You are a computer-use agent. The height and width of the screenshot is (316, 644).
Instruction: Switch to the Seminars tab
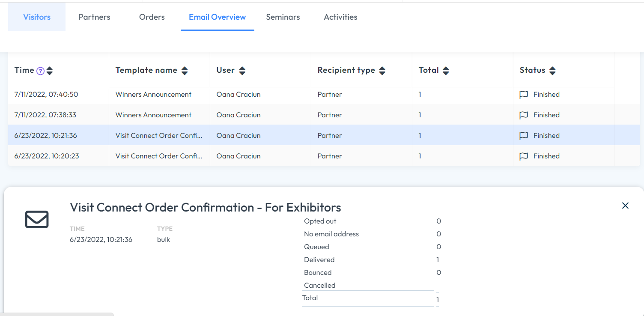283,17
